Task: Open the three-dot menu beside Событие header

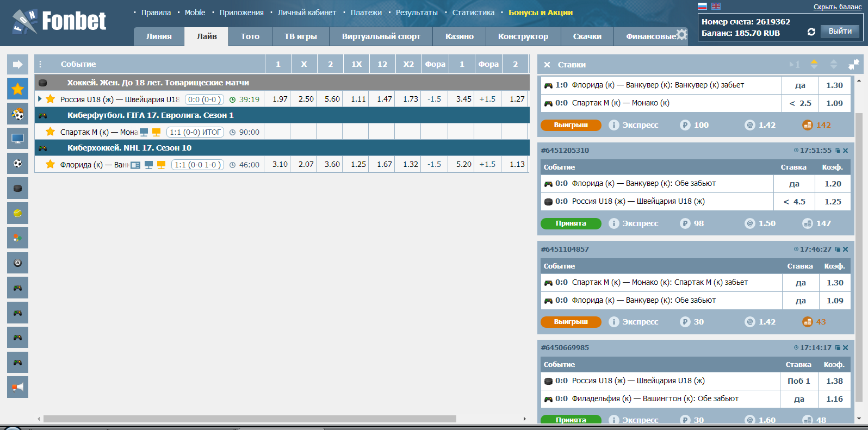Action: pos(40,64)
